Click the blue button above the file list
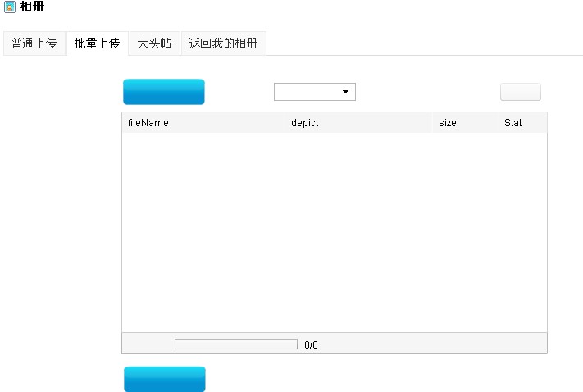The width and height of the screenshot is (583, 392). [x=164, y=92]
